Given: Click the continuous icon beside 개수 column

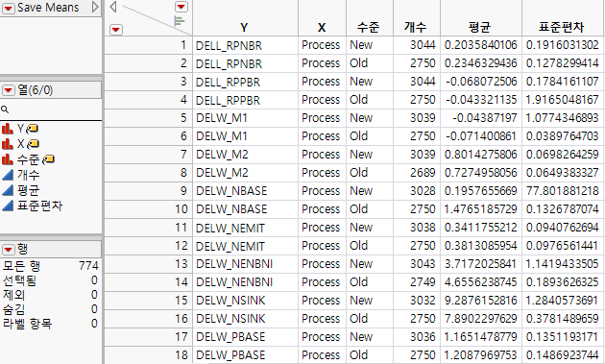Looking at the screenshot, I should pyautogui.click(x=8, y=175).
